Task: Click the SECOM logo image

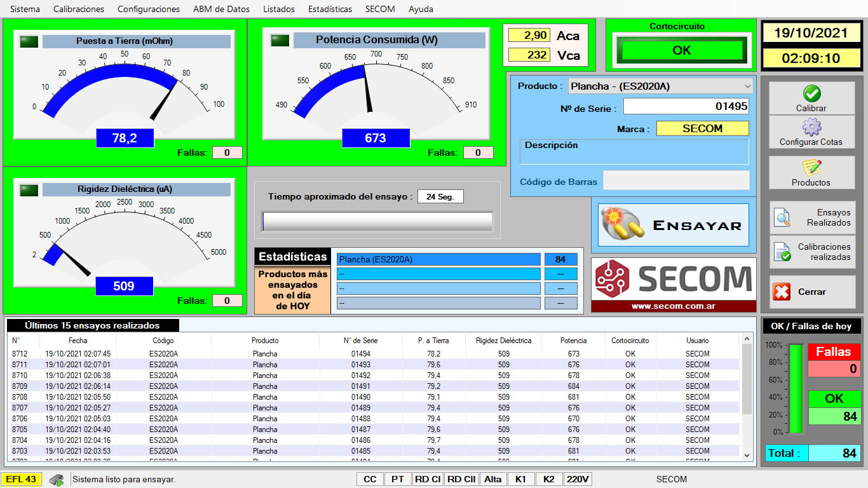Action: pyautogui.click(x=674, y=279)
